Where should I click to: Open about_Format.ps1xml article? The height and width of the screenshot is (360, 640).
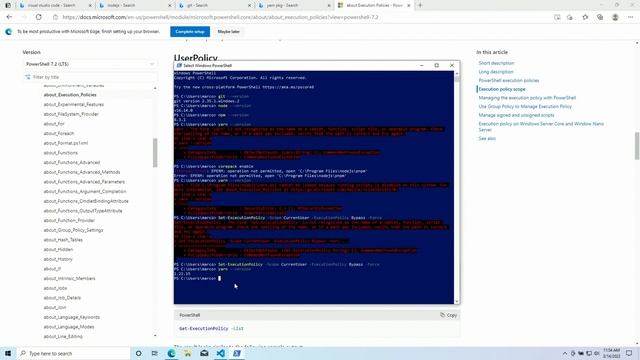tap(65, 143)
